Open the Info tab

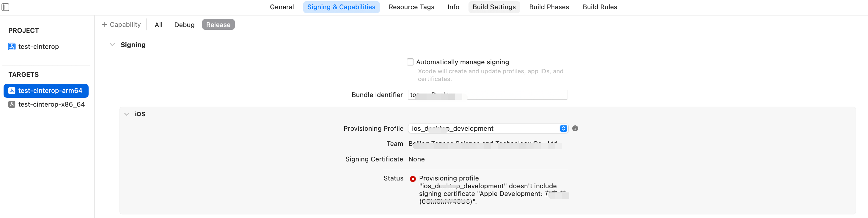pyautogui.click(x=453, y=7)
